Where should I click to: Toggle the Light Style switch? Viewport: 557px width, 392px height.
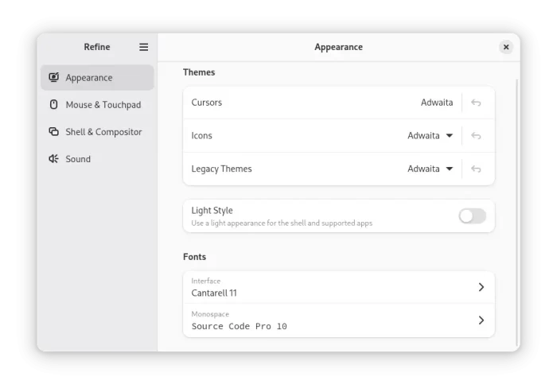pos(472,216)
